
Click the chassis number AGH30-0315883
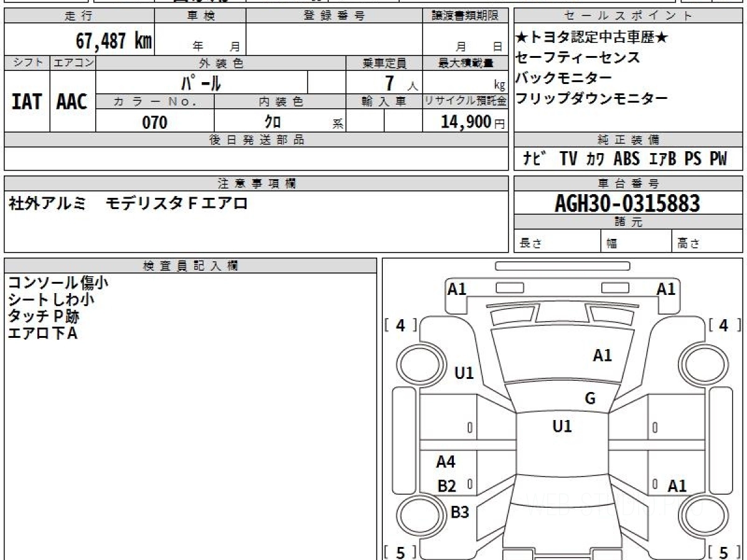(627, 203)
